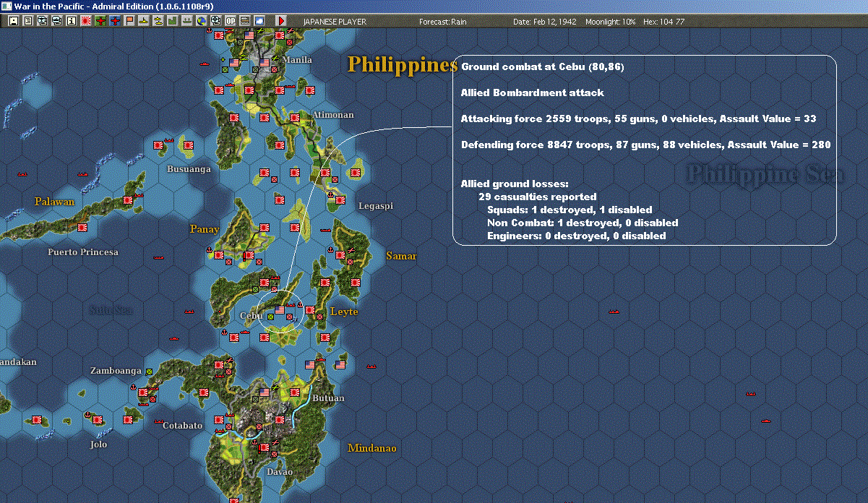Screen dimensions: 868x503
Task: Click the green base/land toolbar icon
Action: point(173,21)
